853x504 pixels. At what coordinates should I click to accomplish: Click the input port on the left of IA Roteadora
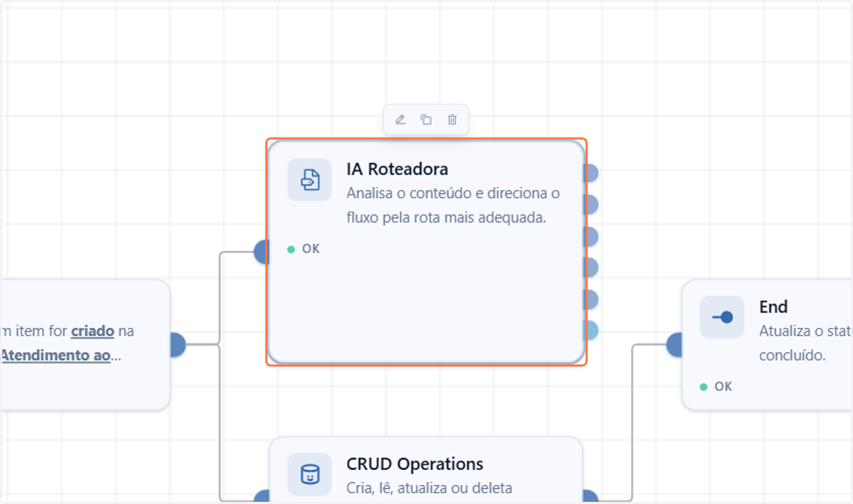[262, 252]
